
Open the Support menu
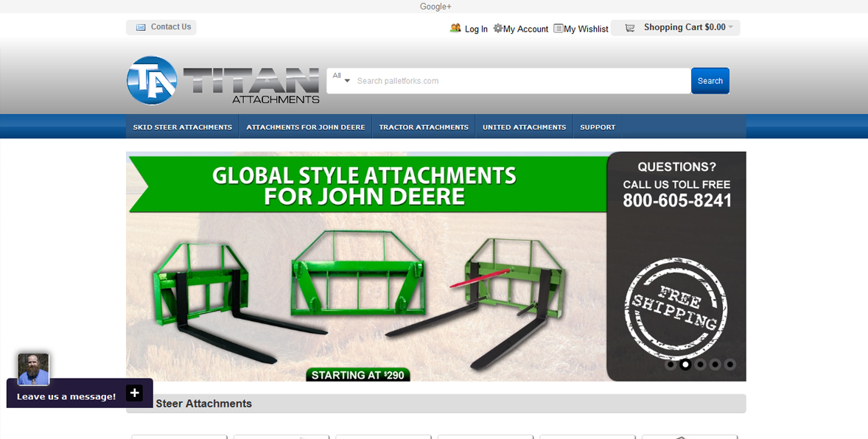click(x=598, y=127)
